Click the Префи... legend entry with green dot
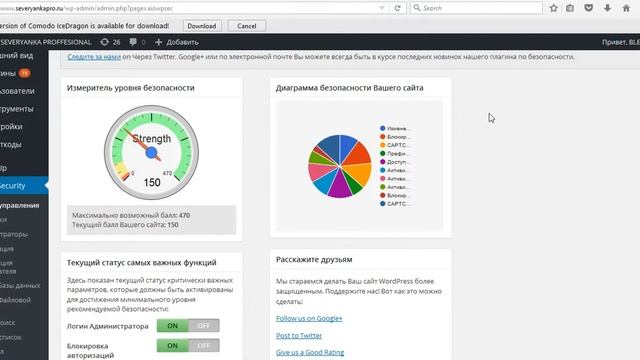Viewport: 640px width, 360px height. (x=395, y=153)
